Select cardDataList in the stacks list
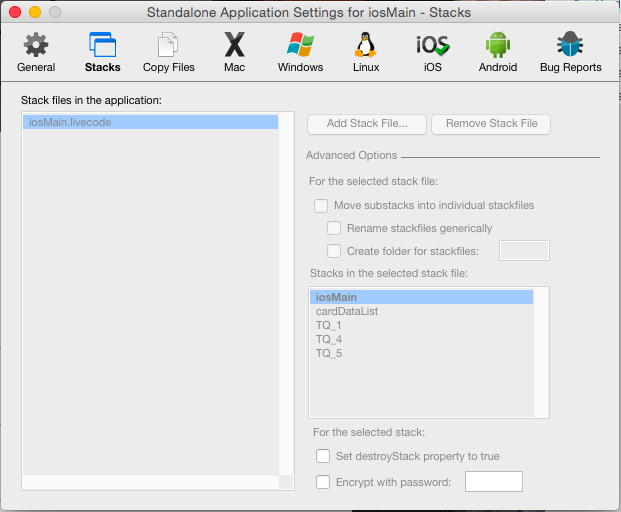Image resolution: width=621 pixels, height=512 pixels. [347, 311]
